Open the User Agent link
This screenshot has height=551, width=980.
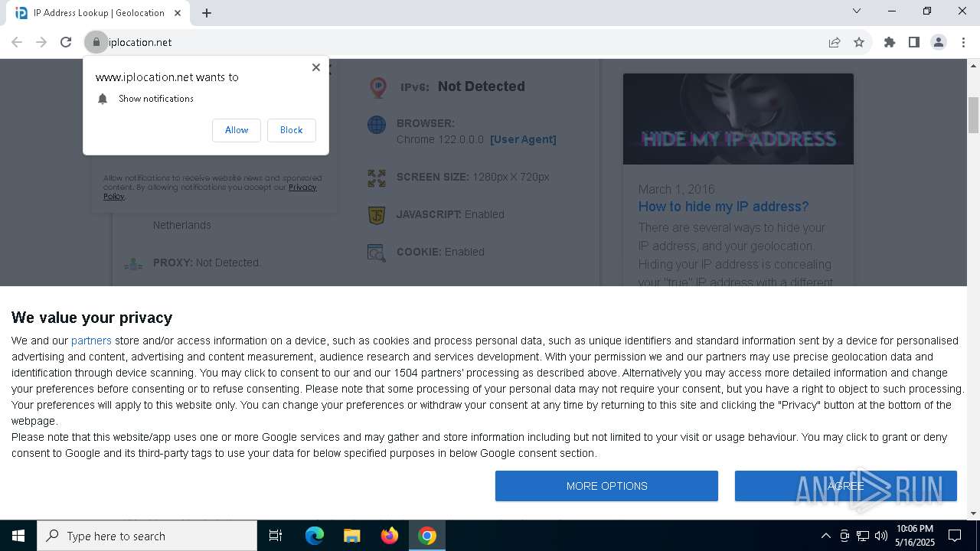pos(523,139)
